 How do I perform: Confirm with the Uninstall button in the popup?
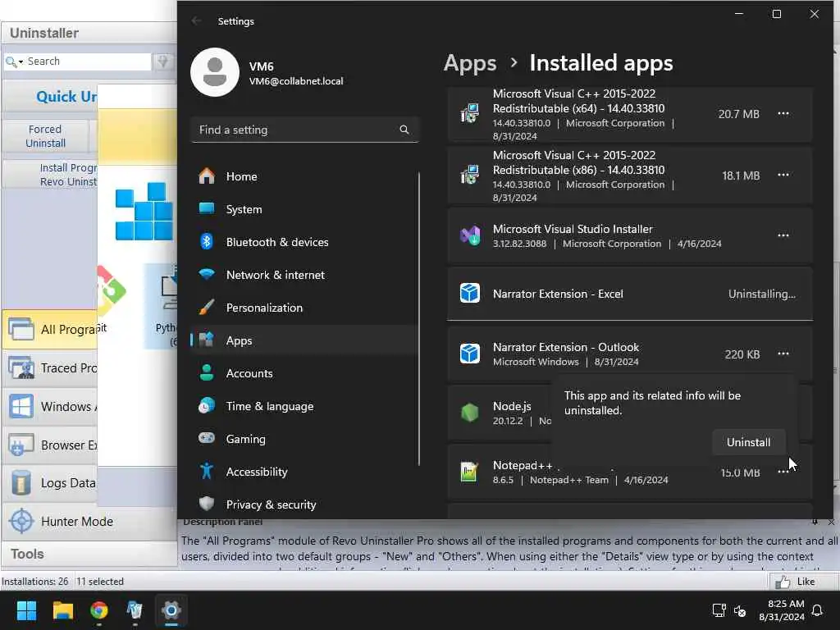click(748, 442)
